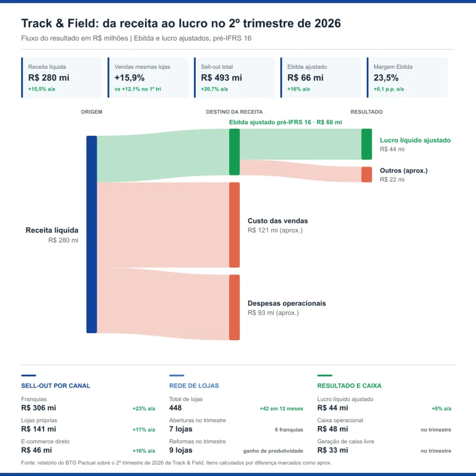Click '+23% a/a' in Franquias row

144,409
